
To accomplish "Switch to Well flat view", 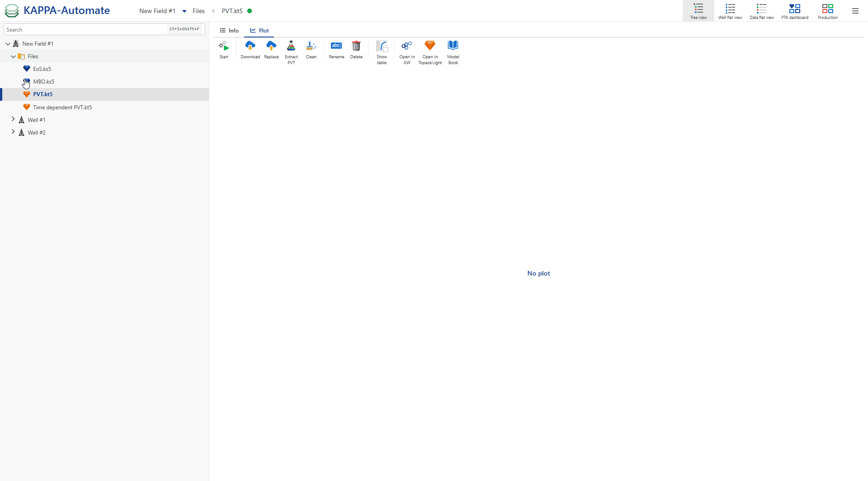I will coord(730,11).
